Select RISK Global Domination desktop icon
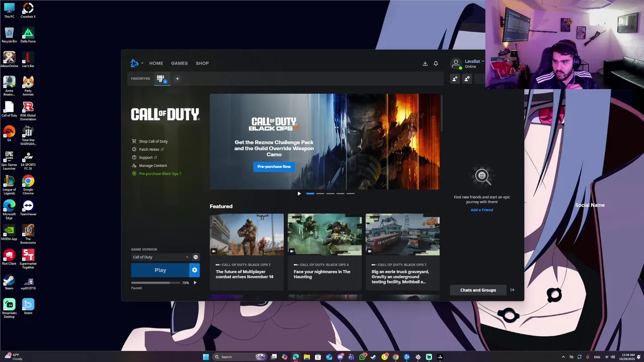The height and width of the screenshot is (362, 644). tap(28, 111)
